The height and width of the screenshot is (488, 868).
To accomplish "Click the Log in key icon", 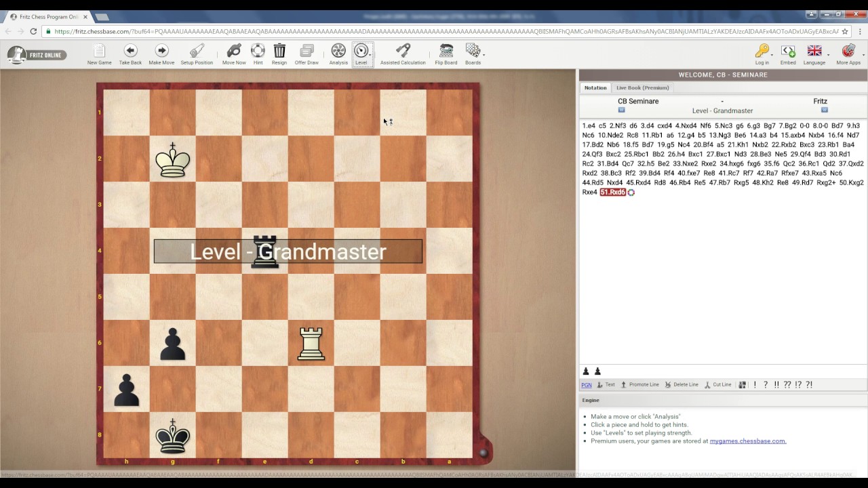I will coord(762,51).
